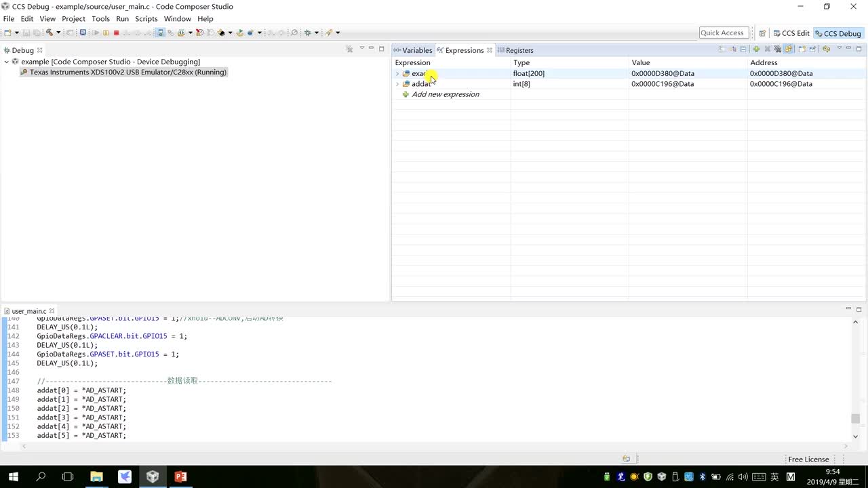
Task: Open File Explorer from the taskbar
Action: coord(96,476)
